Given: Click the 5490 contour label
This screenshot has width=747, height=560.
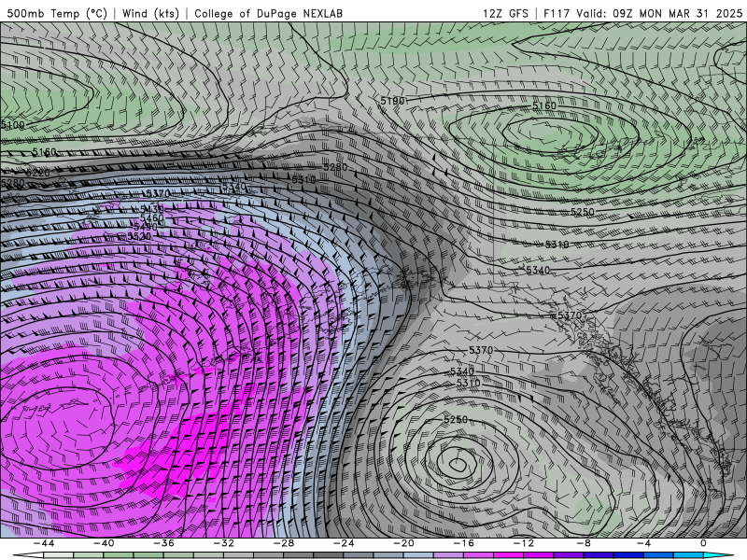Looking at the screenshot, I should click(146, 227).
